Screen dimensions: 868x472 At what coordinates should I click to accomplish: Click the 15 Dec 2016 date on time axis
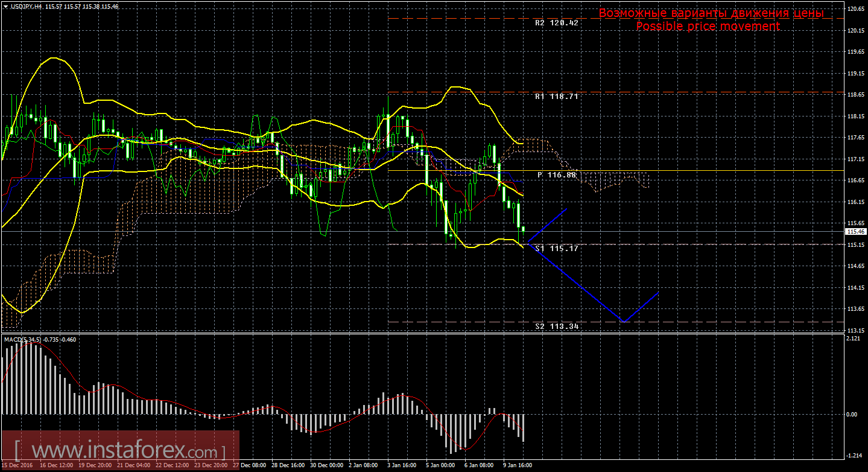point(16,465)
